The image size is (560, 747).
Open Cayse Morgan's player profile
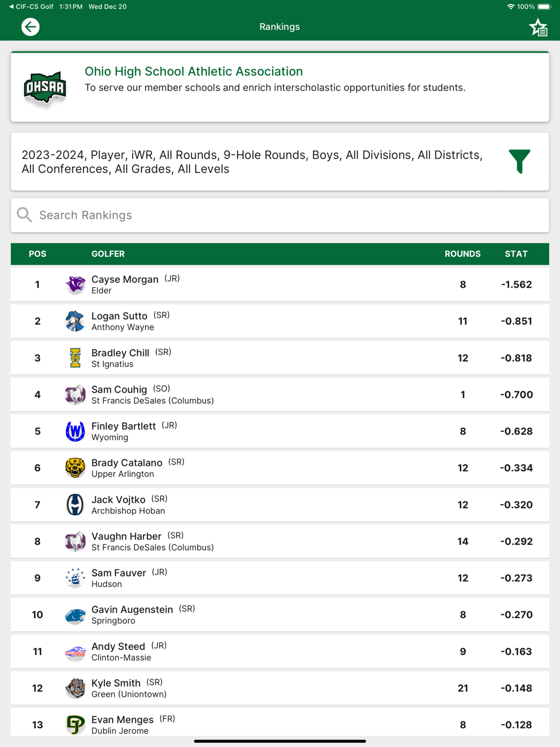point(125,279)
